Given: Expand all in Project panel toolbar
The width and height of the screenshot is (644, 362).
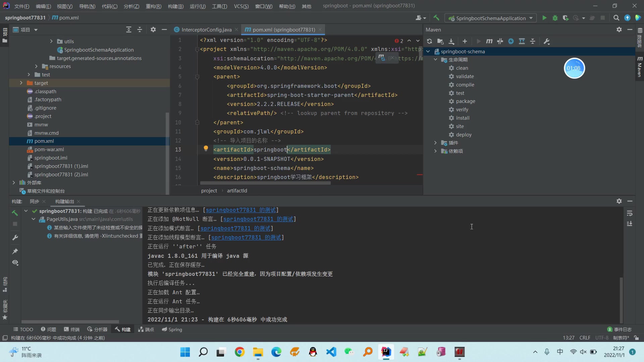Looking at the screenshot, I should [x=128, y=29].
